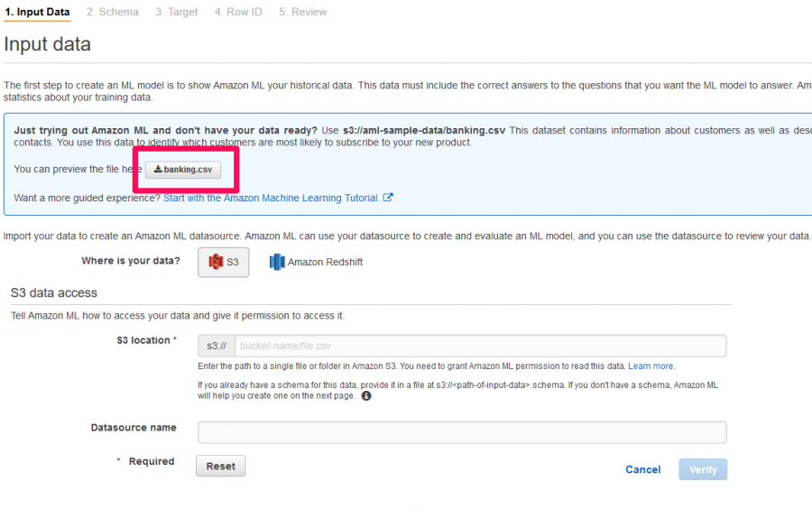Image resolution: width=812 pixels, height=519 pixels.
Task: Switch to the 3. Target step
Action: click(x=177, y=12)
